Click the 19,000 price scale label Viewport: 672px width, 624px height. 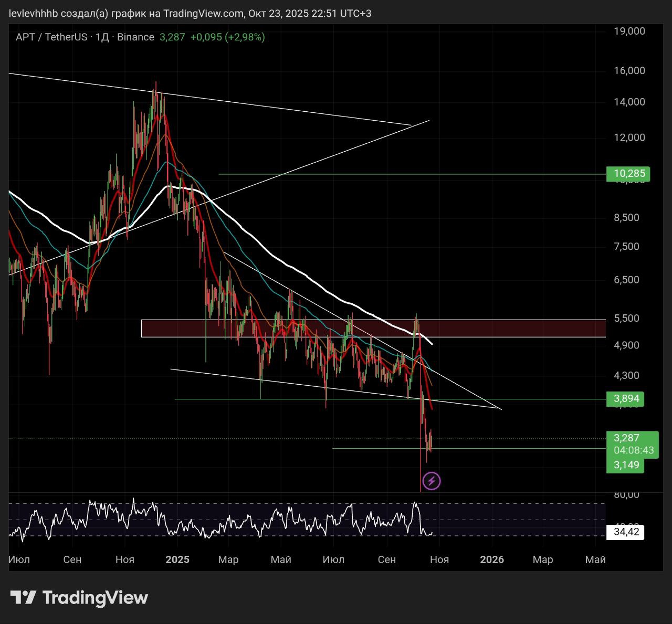point(629,31)
